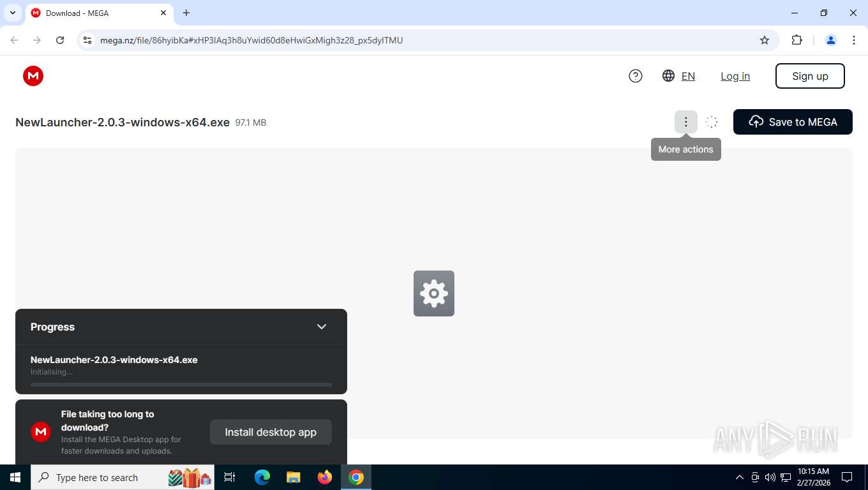868x490 pixels.
Task: Open the Chrome profile avatar
Action: pos(831,40)
